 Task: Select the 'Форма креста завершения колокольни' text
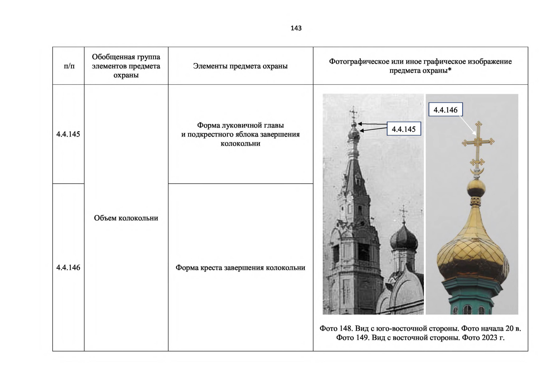tap(240, 268)
